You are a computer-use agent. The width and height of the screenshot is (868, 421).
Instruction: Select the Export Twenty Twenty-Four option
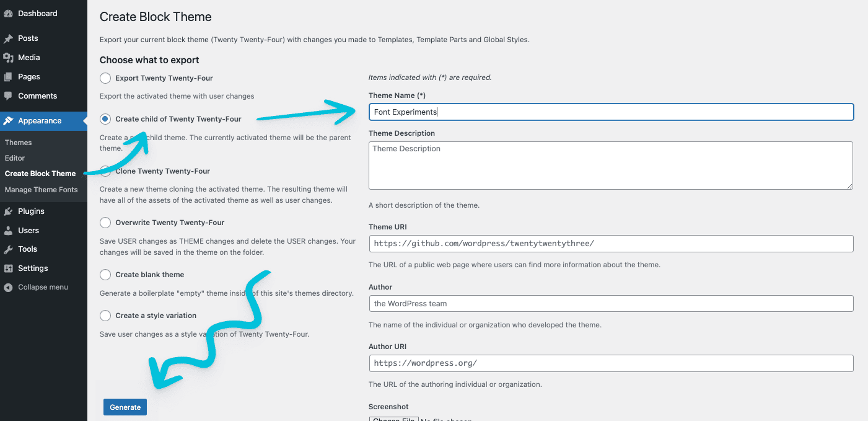point(105,78)
